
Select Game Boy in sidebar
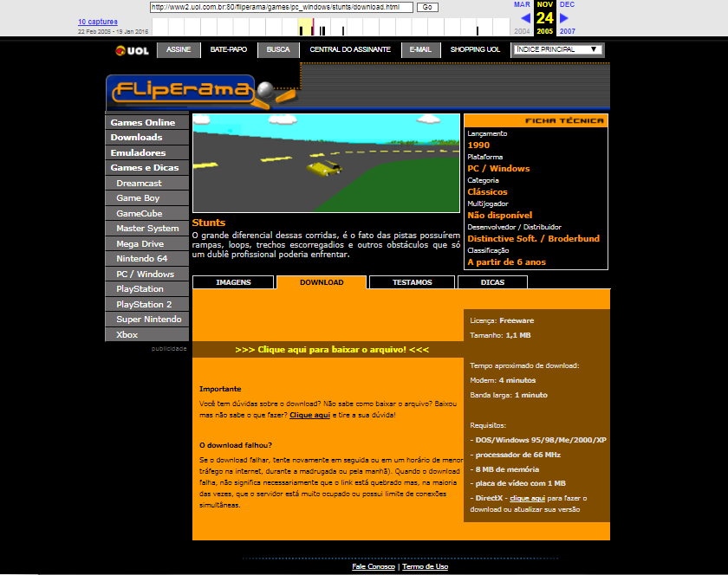click(146, 198)
